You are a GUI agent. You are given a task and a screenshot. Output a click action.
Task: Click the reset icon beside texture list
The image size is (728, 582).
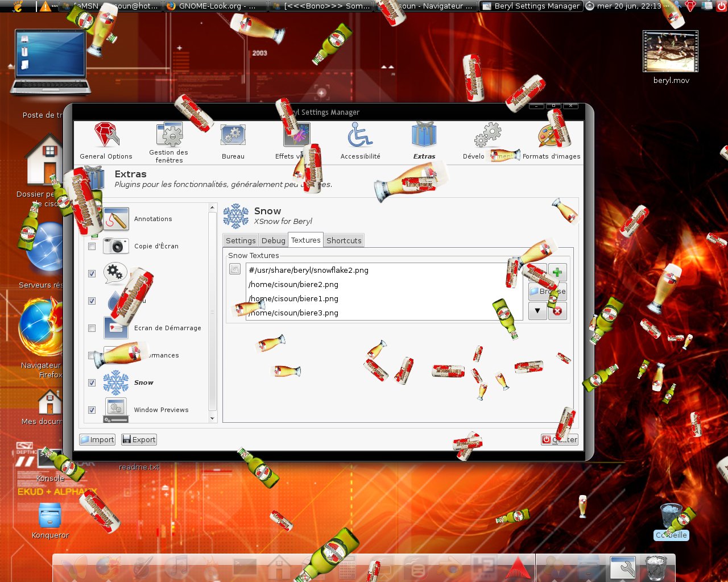235,269
